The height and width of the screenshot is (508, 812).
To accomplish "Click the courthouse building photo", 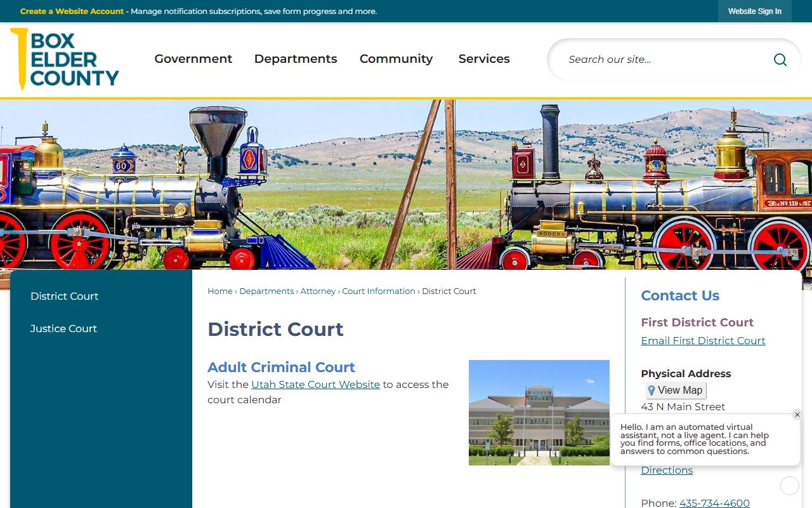I will point(539,413).
